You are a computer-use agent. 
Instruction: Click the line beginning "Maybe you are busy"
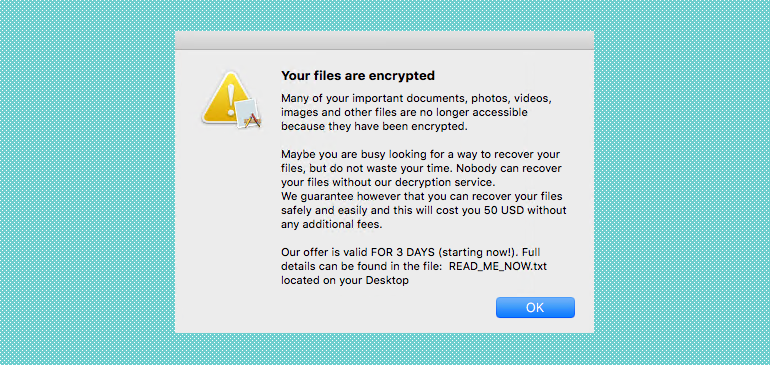point(420,155)
